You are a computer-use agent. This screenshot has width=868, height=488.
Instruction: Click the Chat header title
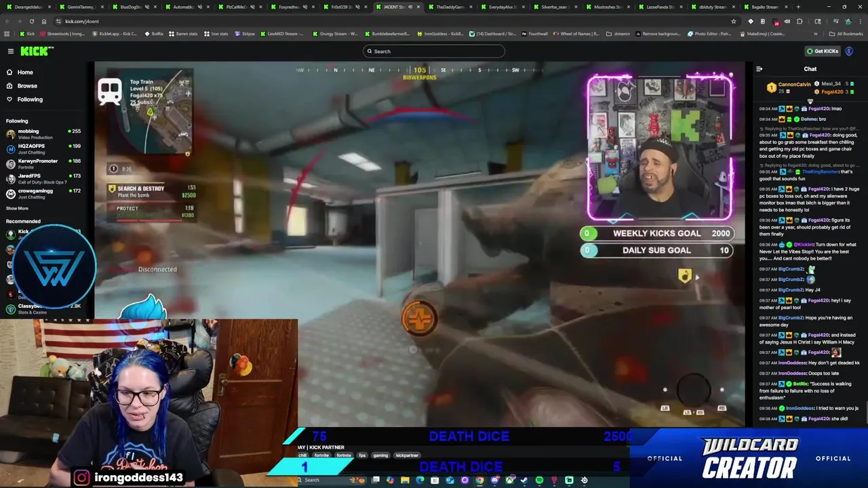(810, 68)
